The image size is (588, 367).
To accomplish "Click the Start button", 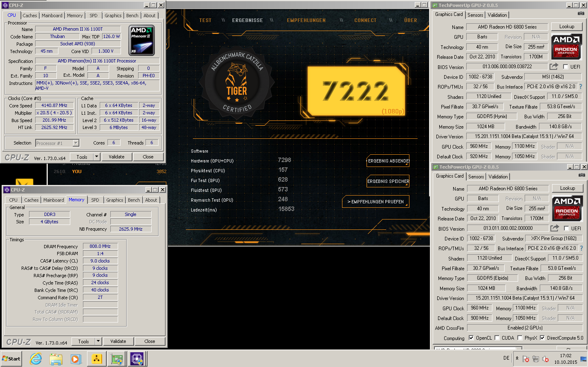I will pyautogui.click(x=11, y=359).
